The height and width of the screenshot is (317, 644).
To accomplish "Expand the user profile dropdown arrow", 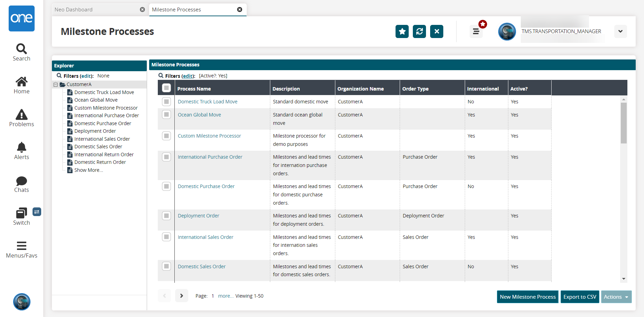I will (x=620, y=31).
